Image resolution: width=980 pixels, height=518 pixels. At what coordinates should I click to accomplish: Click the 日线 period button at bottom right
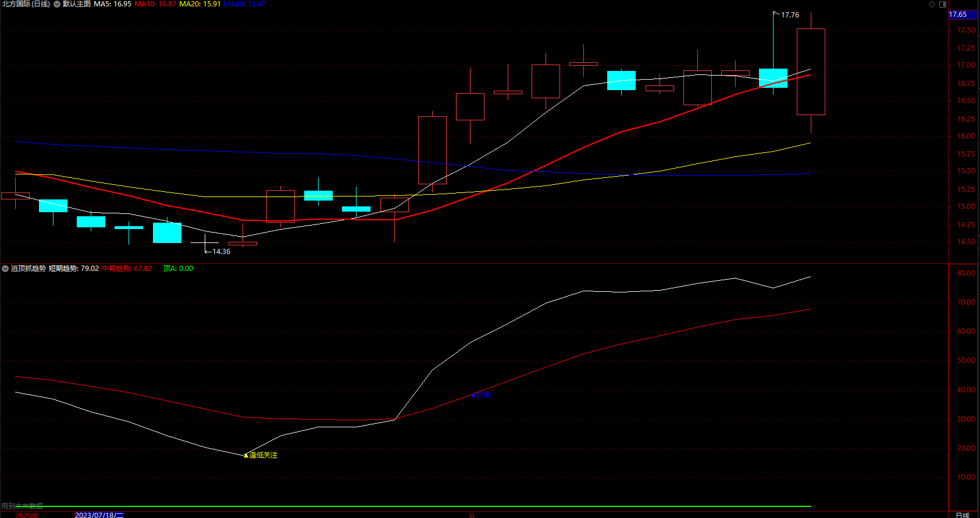(963, 515)
